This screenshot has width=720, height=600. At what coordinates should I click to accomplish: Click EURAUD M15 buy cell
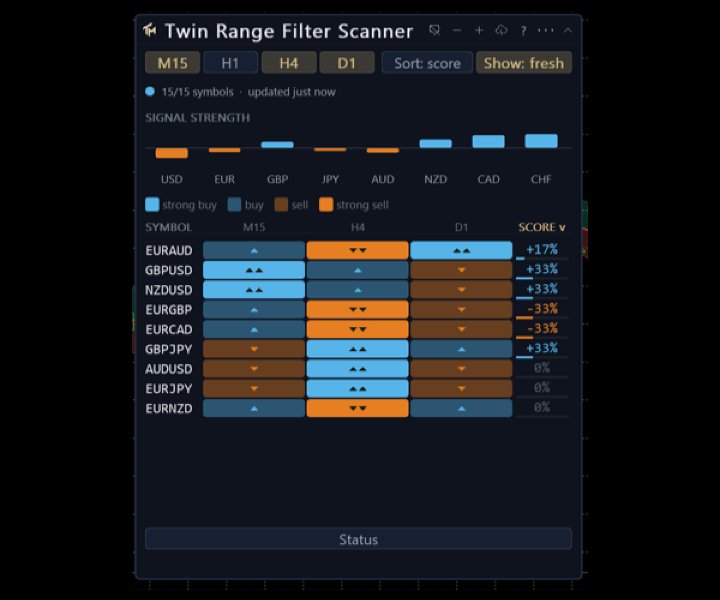tap(254, 251)
